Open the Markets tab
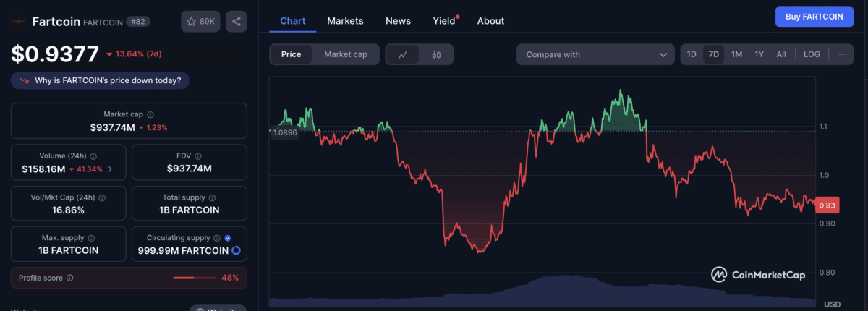 pos(345,21)
